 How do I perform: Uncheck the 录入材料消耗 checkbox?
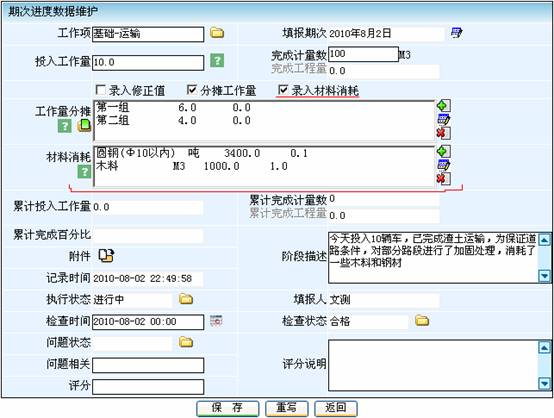point(283,90)
